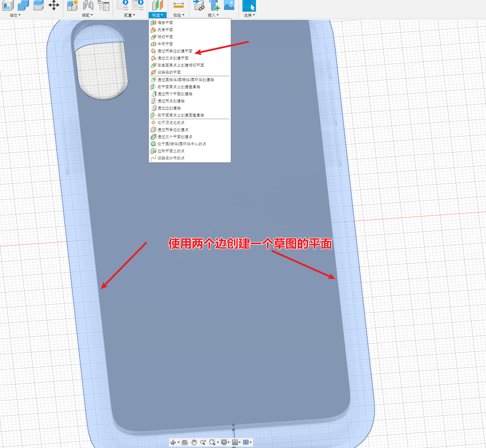Click the New Component icon
The image size is (486, 448).
(73, 5)
